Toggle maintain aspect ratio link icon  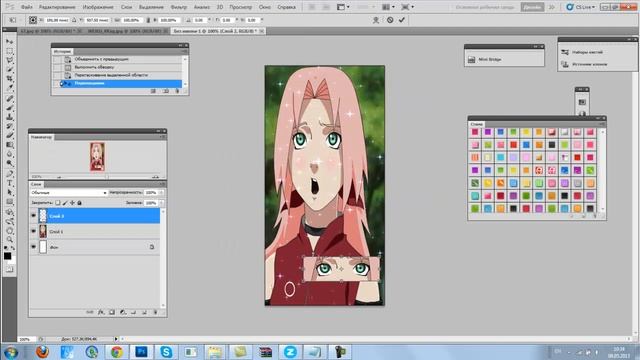coord(148,20)
